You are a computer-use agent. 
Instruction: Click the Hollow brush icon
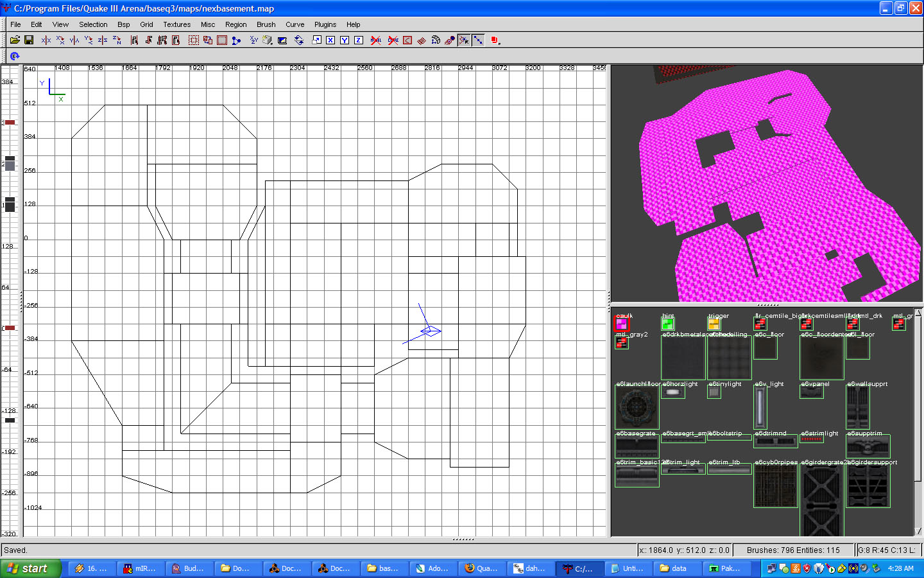point(221,40)
